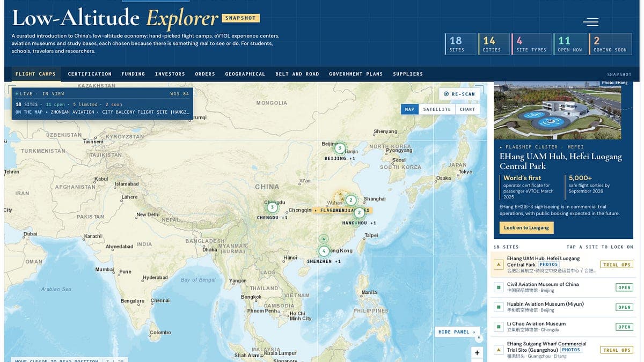Switch to Chart view
Viewport: 644px width, 362px height.
coord(467,109)
